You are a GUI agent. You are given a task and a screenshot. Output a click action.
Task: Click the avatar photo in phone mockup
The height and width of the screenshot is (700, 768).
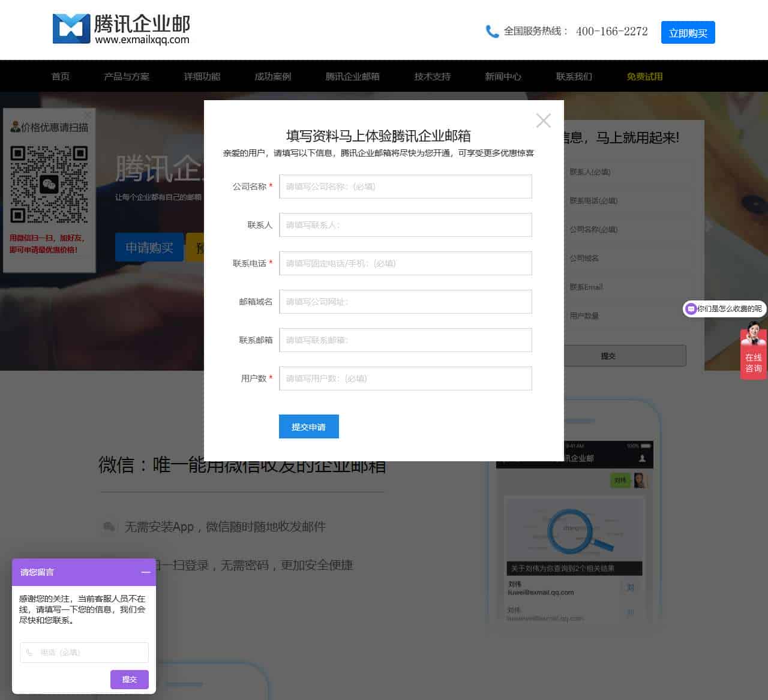(x=640, y=480)
